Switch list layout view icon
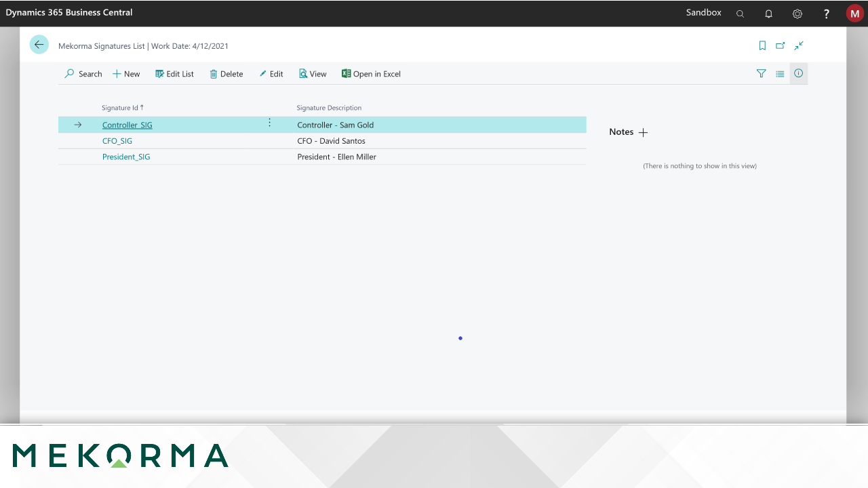This screenshot has width=868, height=488. click(x=780, y=73)
